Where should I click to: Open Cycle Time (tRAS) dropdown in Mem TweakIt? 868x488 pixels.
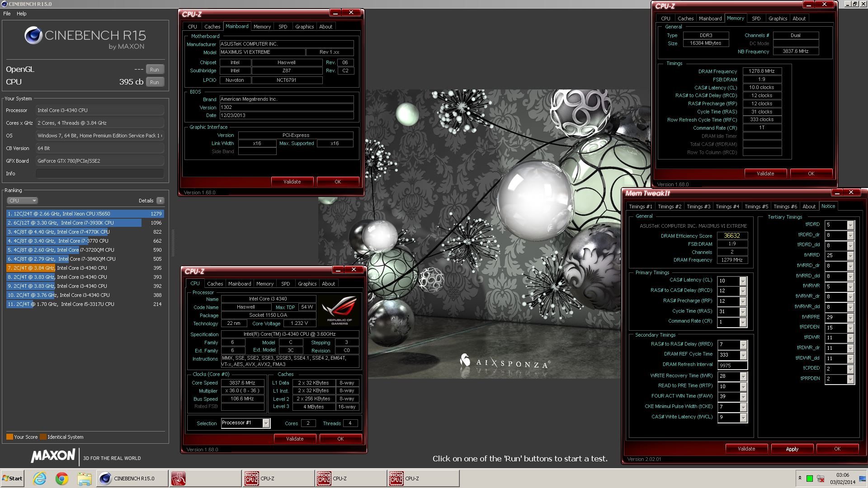pos(743,312)
